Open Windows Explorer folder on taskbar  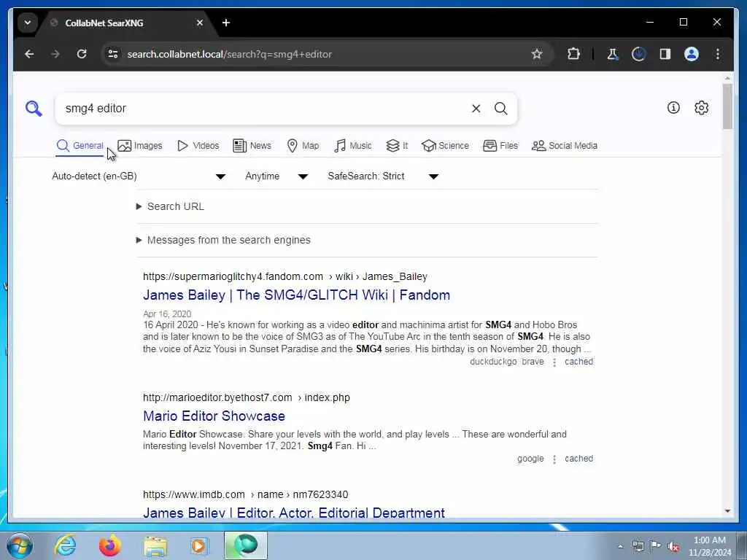155,546
